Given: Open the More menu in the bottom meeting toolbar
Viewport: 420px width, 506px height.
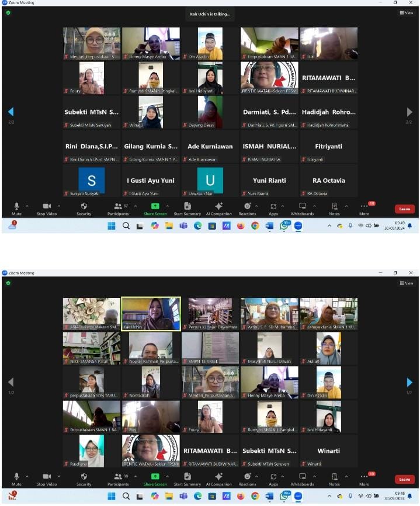Looking at the screenshot, I should 365,479.
